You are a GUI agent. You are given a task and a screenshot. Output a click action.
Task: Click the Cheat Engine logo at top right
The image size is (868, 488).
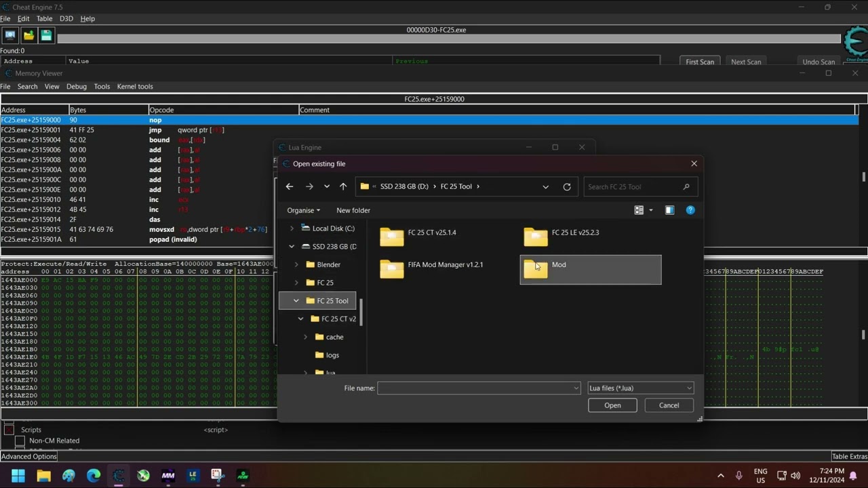[x=856, y=44]
